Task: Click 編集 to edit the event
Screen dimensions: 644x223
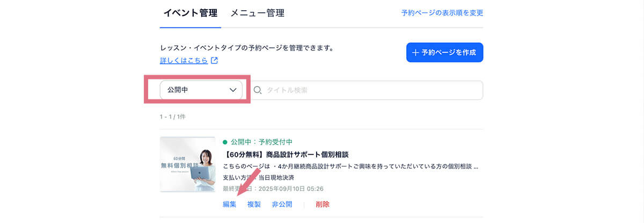Action: pos(229,204)
